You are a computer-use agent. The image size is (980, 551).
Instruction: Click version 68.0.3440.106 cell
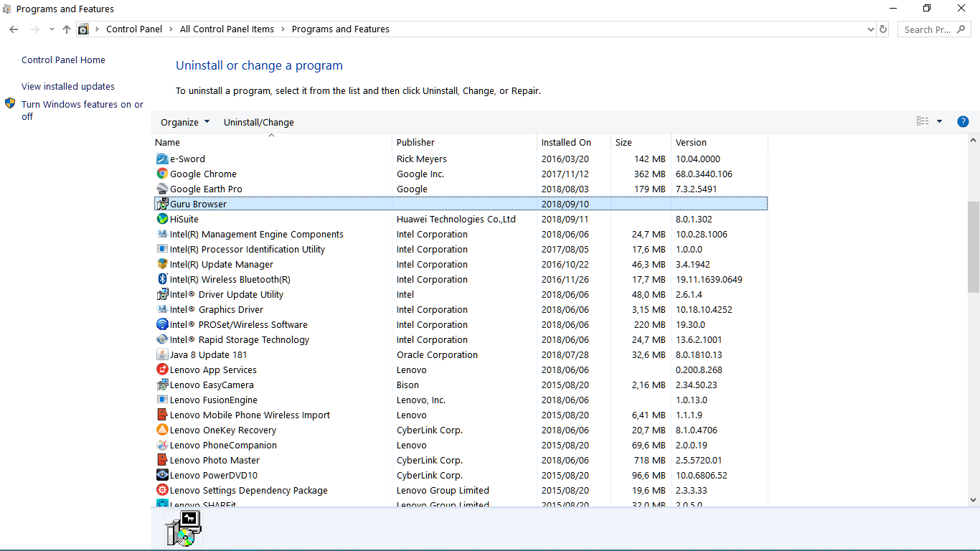704,174
